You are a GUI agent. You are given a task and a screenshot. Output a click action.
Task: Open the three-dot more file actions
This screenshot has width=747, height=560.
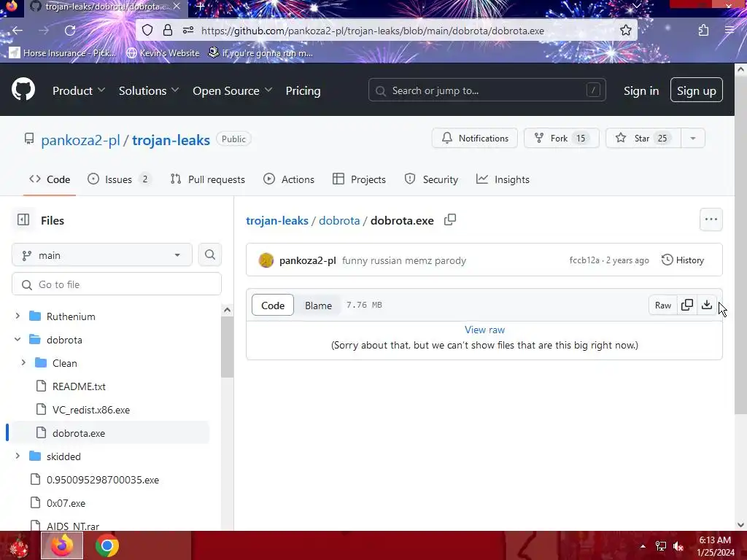tap(711, 219)
